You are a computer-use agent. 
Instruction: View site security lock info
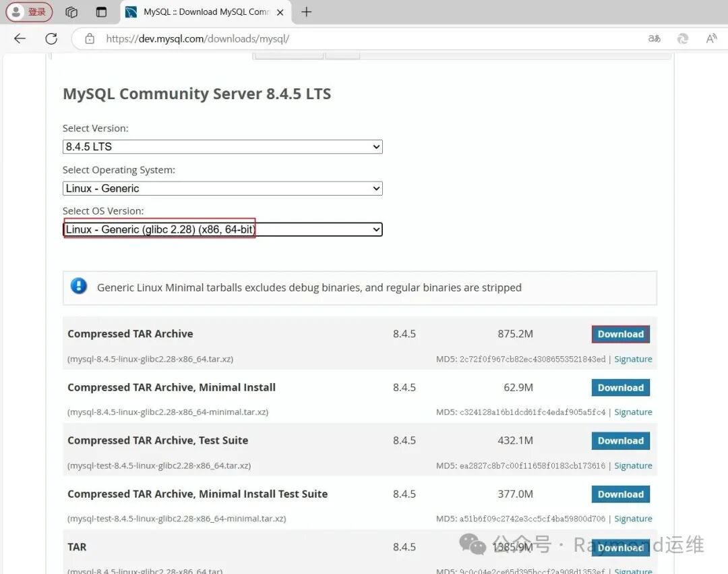tap(90, 38)
